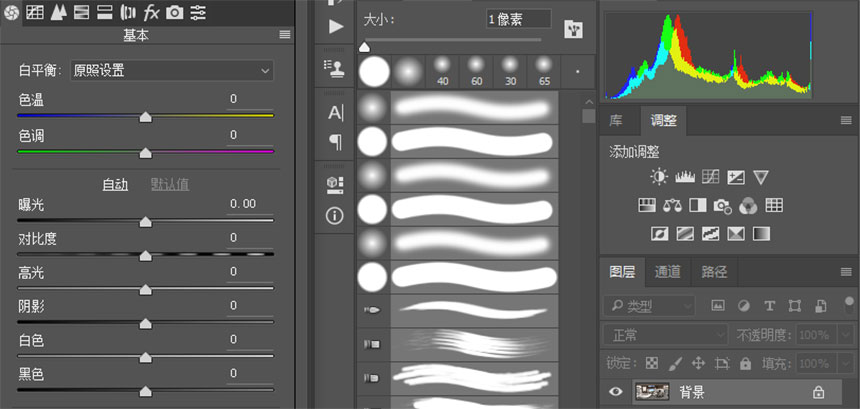Switch to the 通道 tab

668,271
